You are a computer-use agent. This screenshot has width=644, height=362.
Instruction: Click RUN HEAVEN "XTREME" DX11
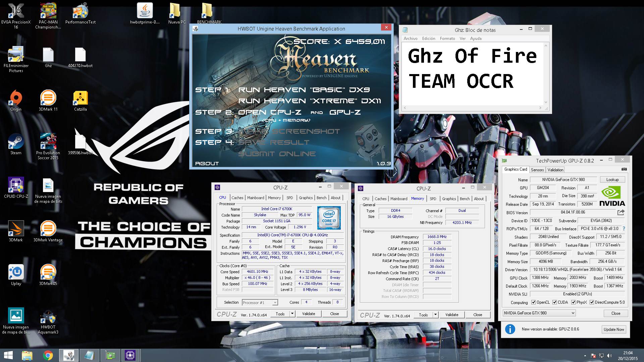pos(310,101)
